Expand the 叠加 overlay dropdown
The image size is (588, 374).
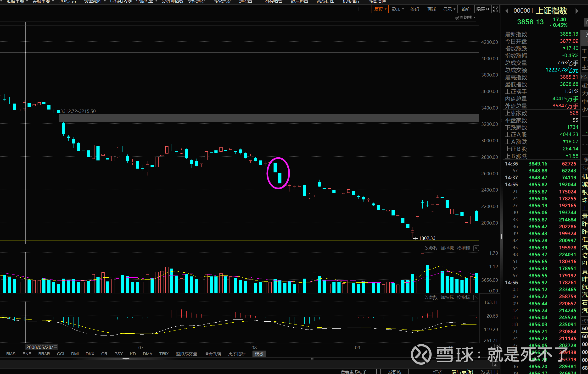click(398, 9)
